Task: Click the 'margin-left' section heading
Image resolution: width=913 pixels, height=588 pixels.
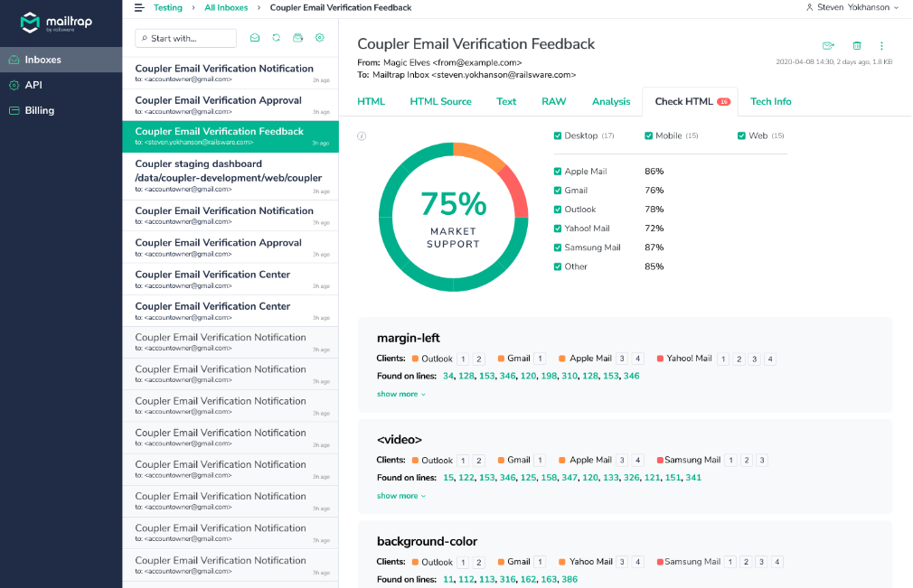Action: pos(409,339)
